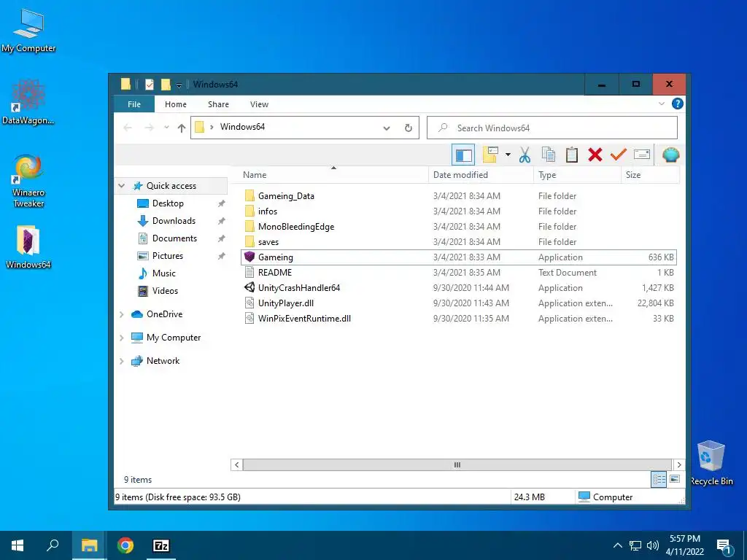Select the infos folder

(267, 211)
